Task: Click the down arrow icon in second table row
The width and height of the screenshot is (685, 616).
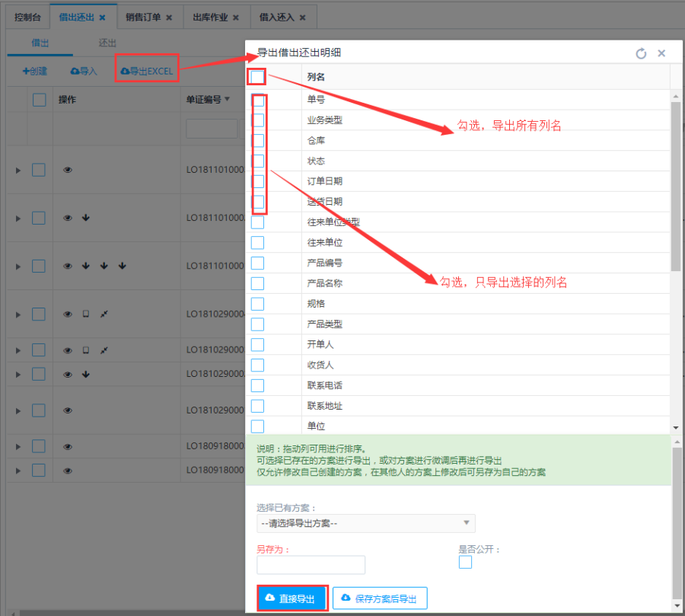Action: pos(86,218)
